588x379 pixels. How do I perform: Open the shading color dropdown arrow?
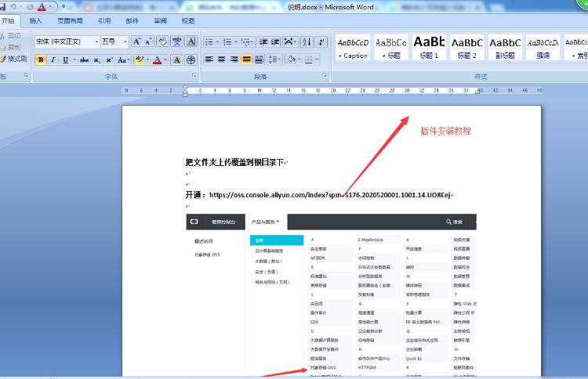tap(299, 60)
